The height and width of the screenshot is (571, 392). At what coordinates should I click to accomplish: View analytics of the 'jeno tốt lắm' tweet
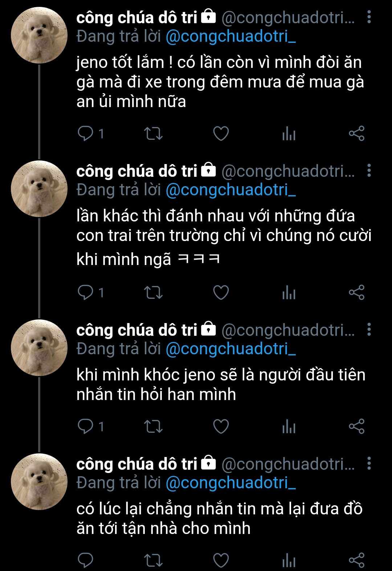289,134
